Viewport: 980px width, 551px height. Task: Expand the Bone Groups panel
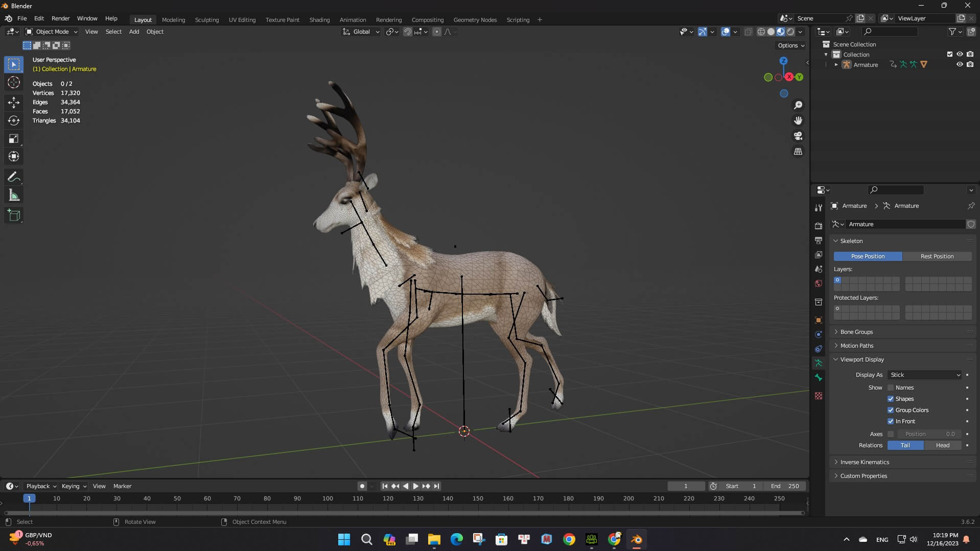[x=856, y=332]
